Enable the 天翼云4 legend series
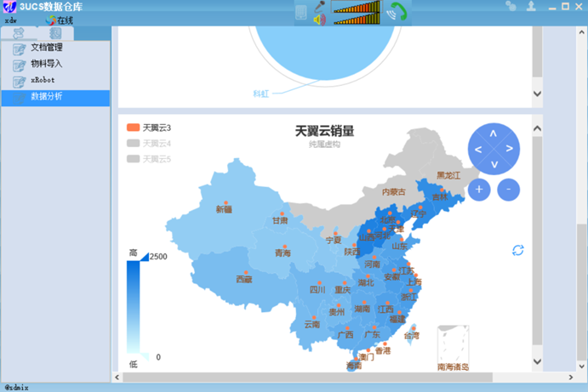 (x=149, y=144)
